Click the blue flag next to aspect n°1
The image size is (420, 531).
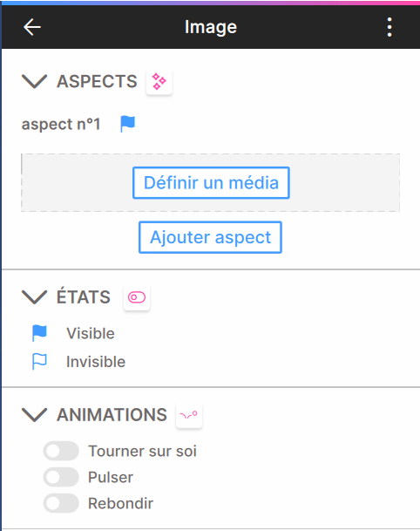tap(127, 124)
